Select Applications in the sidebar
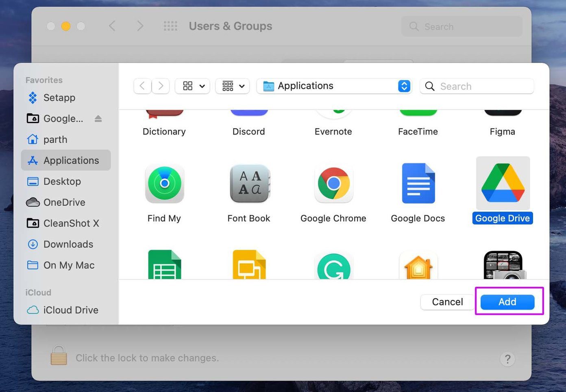Image resolution: width=566 pixels, height=392 pixels. click(66, 160)
